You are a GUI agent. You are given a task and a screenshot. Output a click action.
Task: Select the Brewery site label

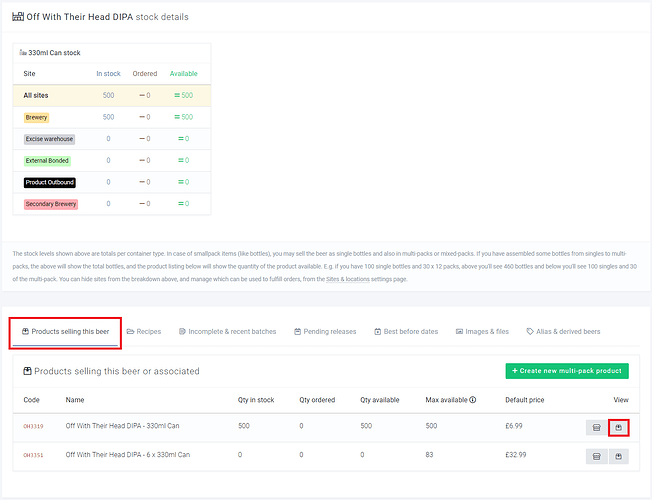[37, 117]
